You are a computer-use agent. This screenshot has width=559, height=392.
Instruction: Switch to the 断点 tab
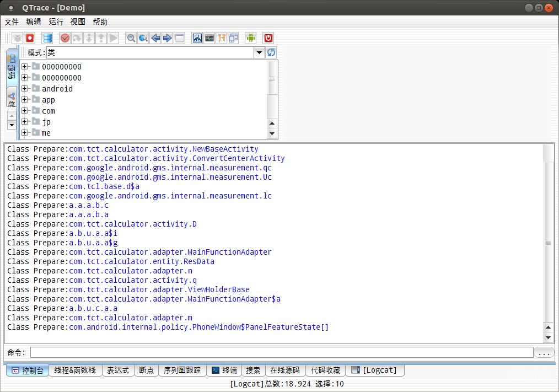(x=146, y=370)
